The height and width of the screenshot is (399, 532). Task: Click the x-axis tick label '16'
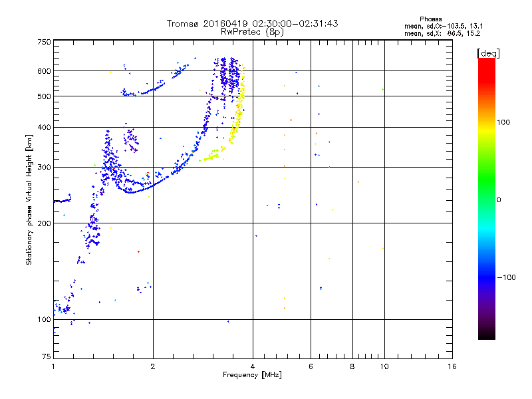pyautogui.click(x=452, y=366)
